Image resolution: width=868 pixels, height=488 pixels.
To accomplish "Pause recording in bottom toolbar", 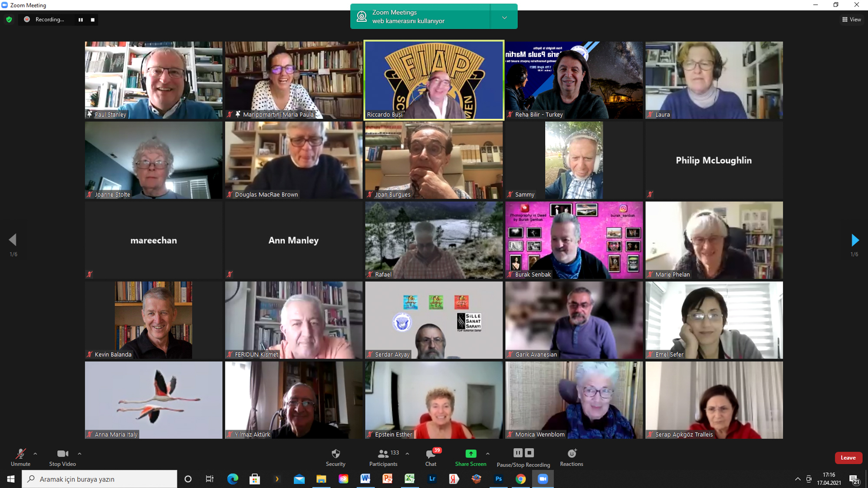I will pyautogui.click(x=518, y=453).
